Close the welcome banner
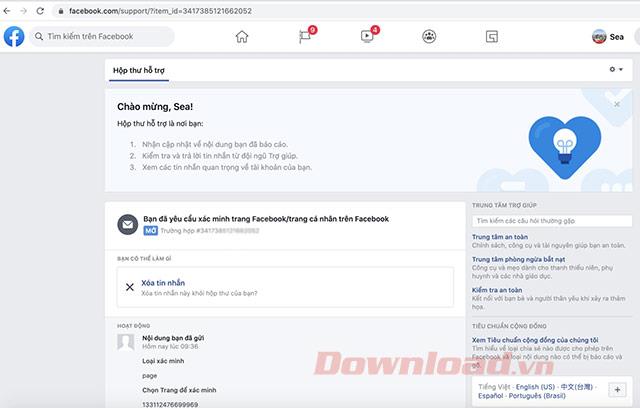Screen dimensions: 640x408 pyautogui.click(x=617, y=104)
